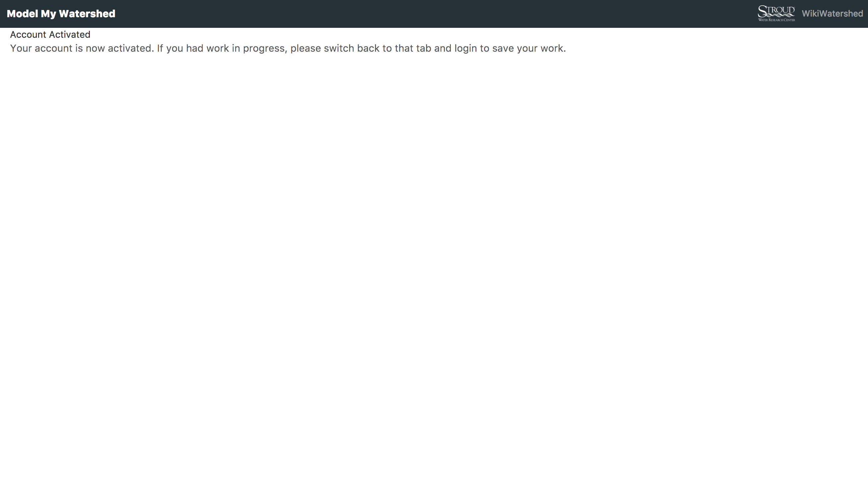Screen dimensions: 868x491
Task: Click "Water Research Center" text under Stroud logo
Action: coord(776,20)
